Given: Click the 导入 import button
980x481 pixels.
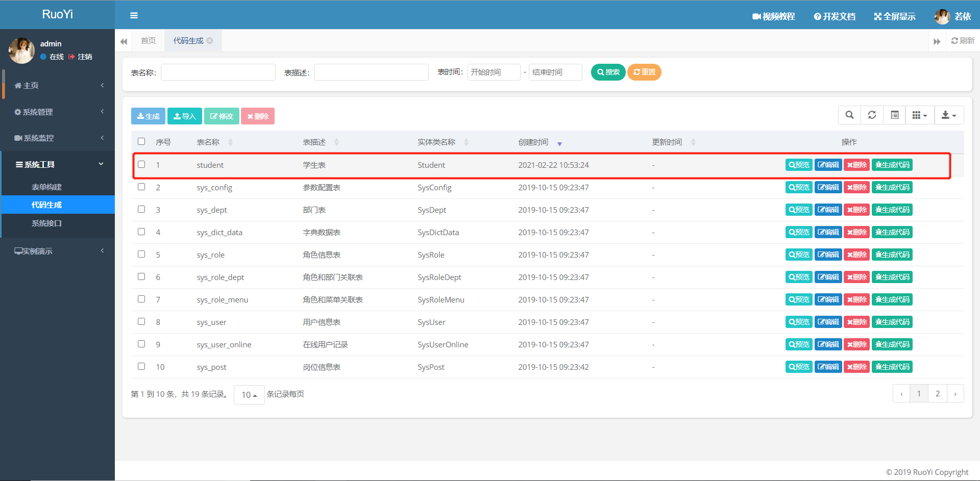Looking at the screenshot, I should click(x=185, y=116).
